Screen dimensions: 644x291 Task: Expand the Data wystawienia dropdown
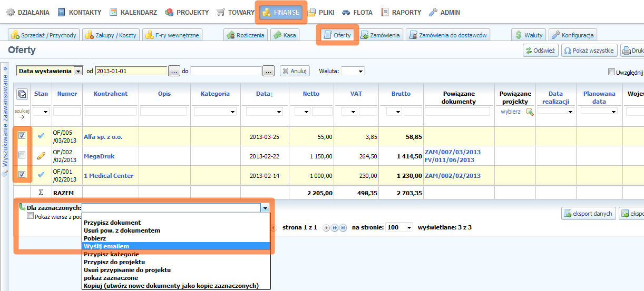tap(78, 71)
